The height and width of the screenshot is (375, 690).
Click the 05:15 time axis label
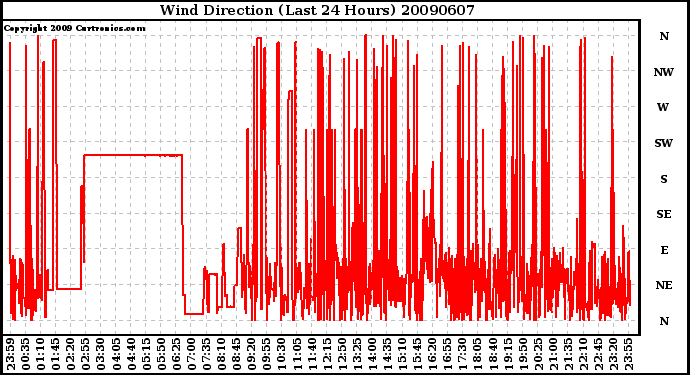[146, 354]
